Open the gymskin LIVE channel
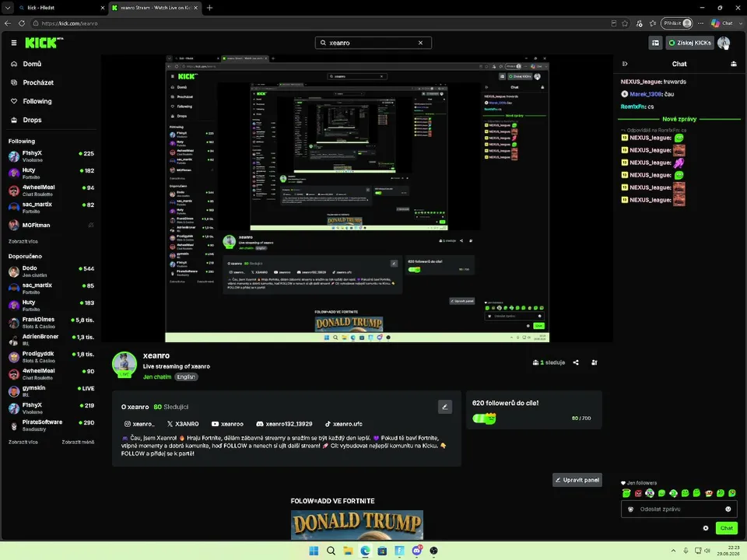The image size is (747, 560). point(51,391)
